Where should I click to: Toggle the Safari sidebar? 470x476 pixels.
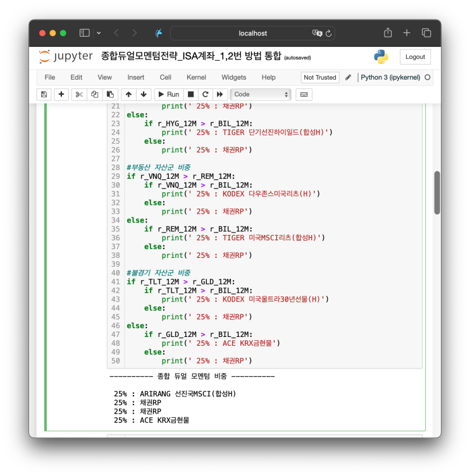(85, 33)
